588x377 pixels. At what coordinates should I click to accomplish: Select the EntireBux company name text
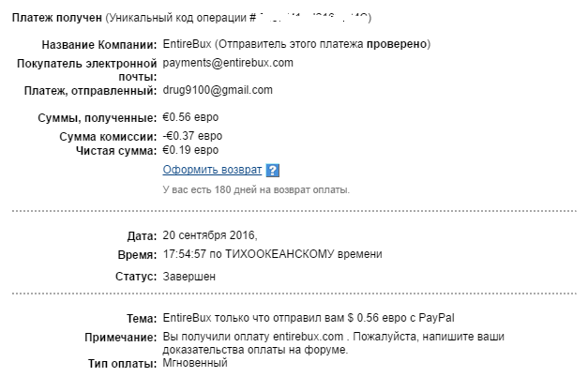187,44
